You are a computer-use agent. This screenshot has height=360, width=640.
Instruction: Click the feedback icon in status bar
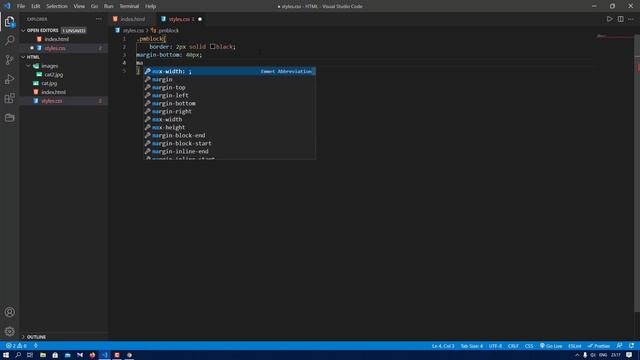[x=620, y=346]
